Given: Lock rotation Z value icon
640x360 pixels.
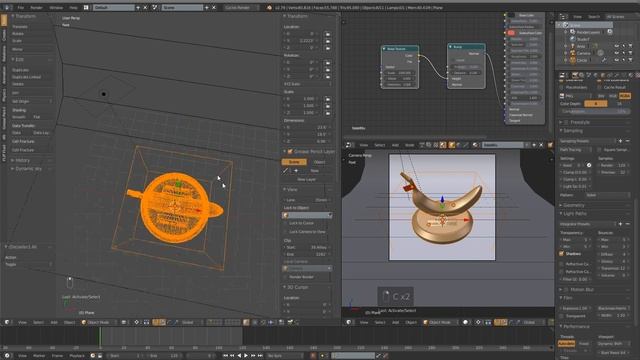Looking at the screenshot, I should (327, 76).
